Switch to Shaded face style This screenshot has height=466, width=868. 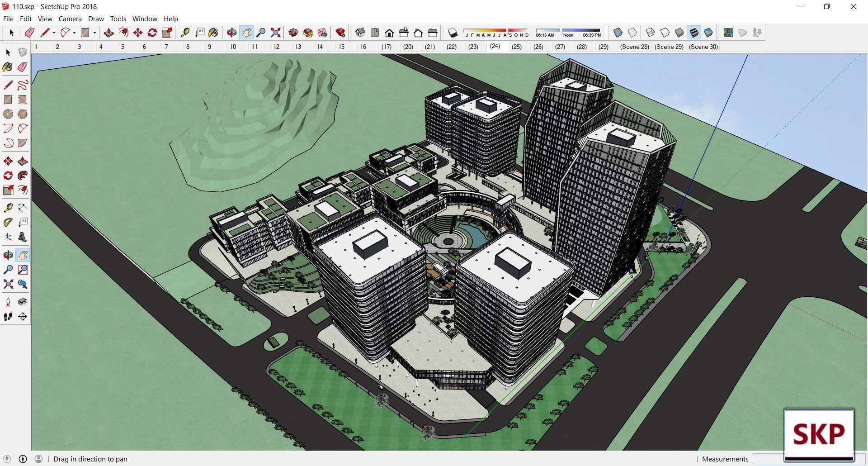(679, 33)
